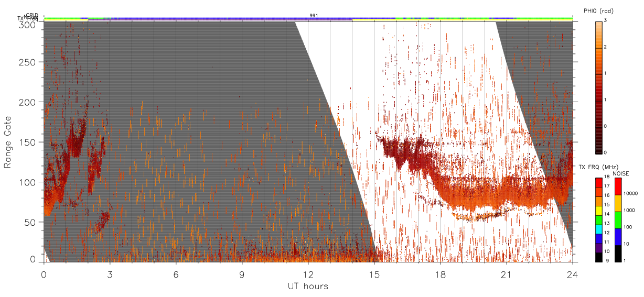Screen dimensions: 644x297
Task: Click the x-axis tick label '6'
Action: (176, 274)
